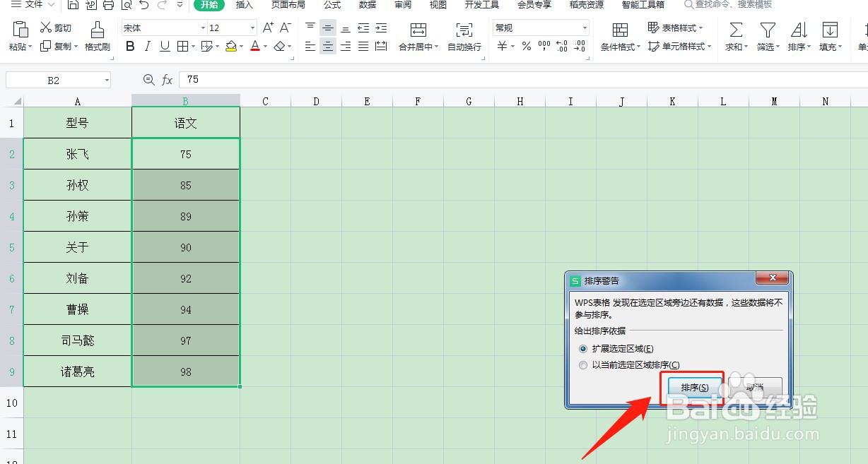868x464 pixels.
Task: Expand the font color dropdown arrow
Action: tap(265, 47)
